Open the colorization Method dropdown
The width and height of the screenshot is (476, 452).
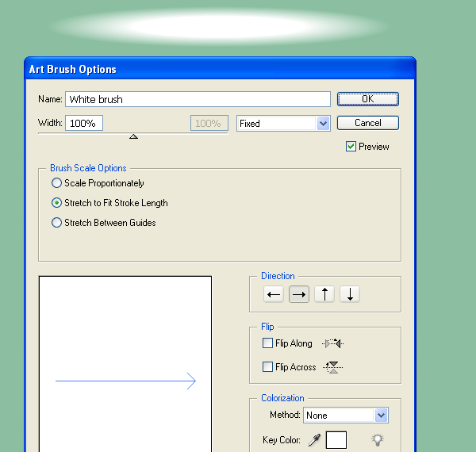point(346,416)
